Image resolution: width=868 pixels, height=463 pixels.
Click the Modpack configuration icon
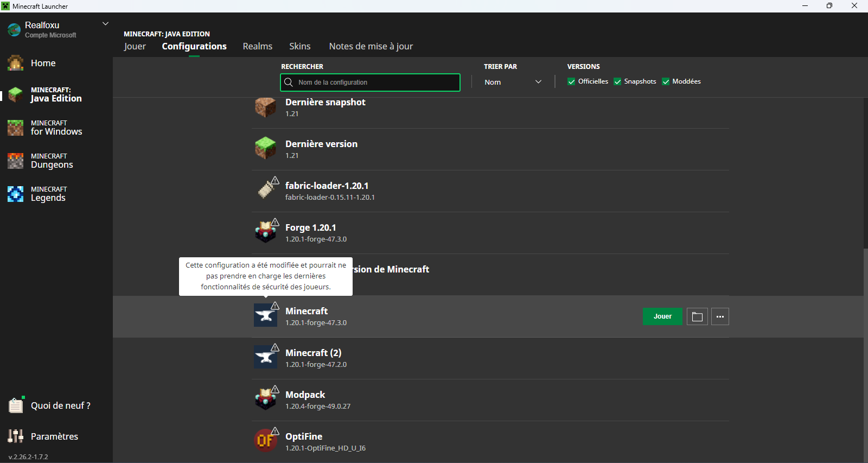(x=265, y=399)
